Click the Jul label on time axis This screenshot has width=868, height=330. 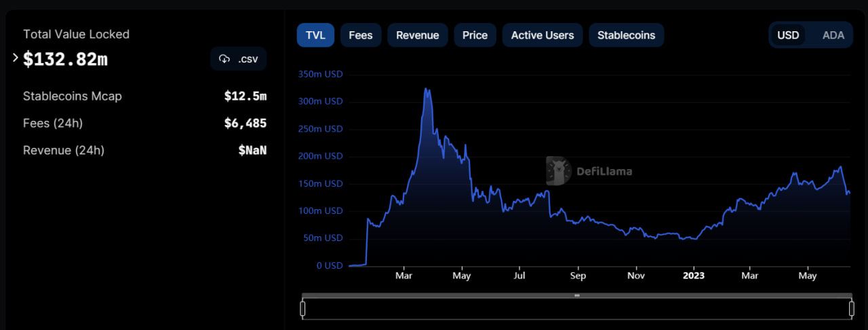pyautogui.click(x=519, y=276)
